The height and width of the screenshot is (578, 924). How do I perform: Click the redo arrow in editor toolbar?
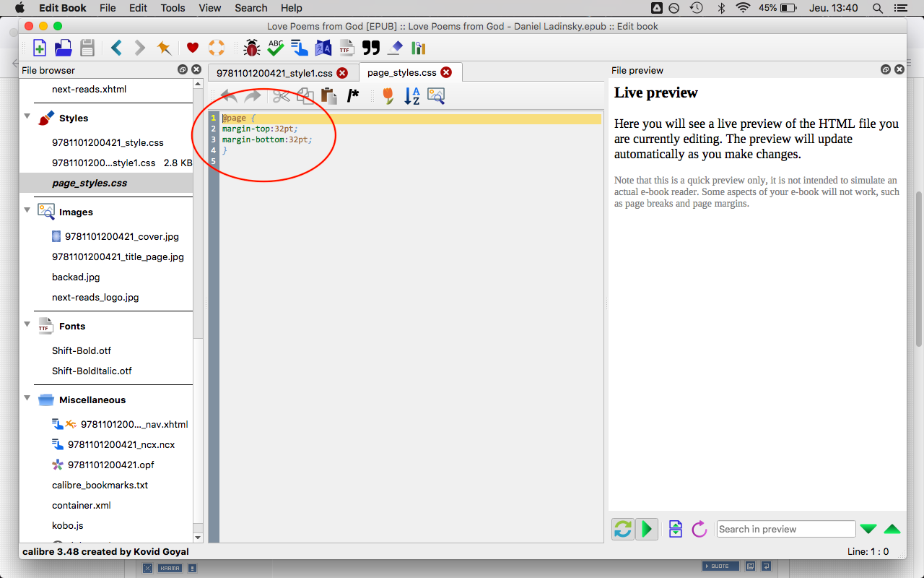tap(253, 95)
